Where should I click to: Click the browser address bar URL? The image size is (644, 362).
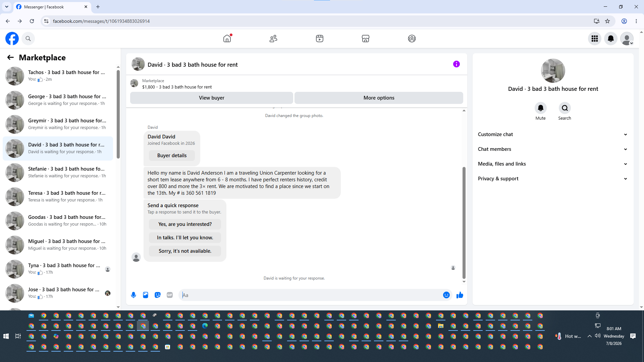(101, 21)
